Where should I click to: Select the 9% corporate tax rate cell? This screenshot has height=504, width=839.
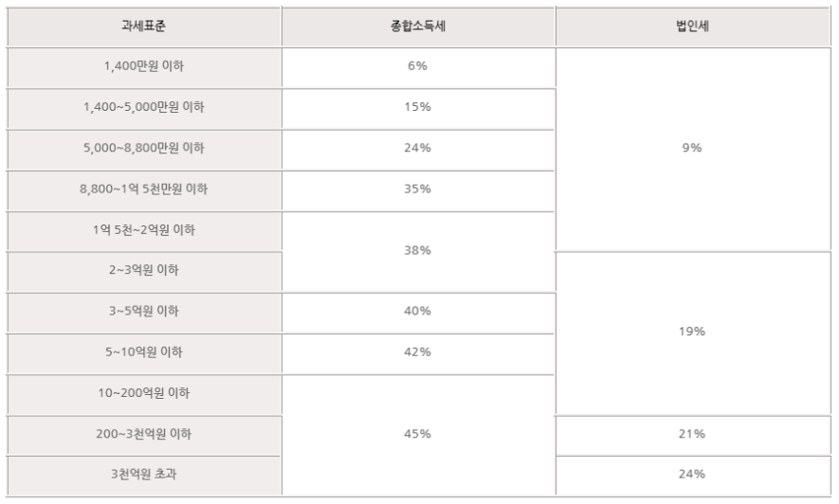[x=691, y=149]
